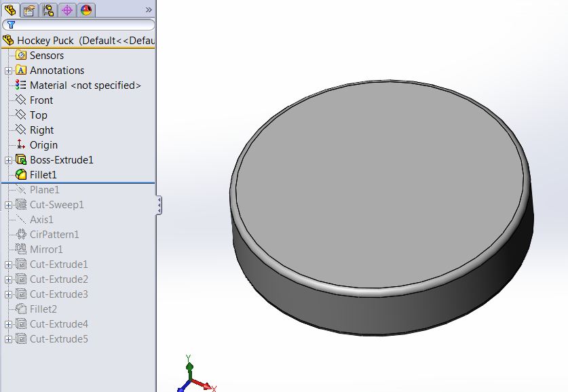Expand the Cut-Extrude5 feature
The width and height of the screenshot is (568, 392).
(8, 339)
